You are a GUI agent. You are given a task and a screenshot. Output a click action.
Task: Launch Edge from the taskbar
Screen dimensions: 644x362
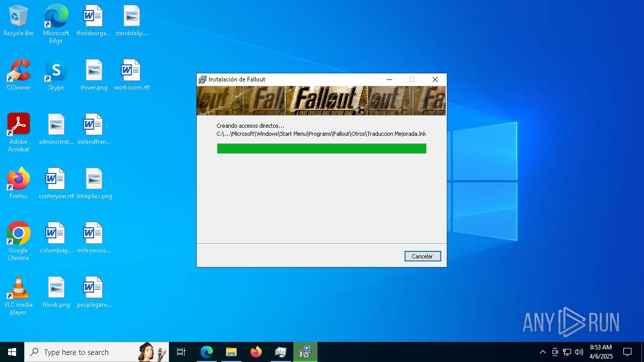tap(207, 352)
